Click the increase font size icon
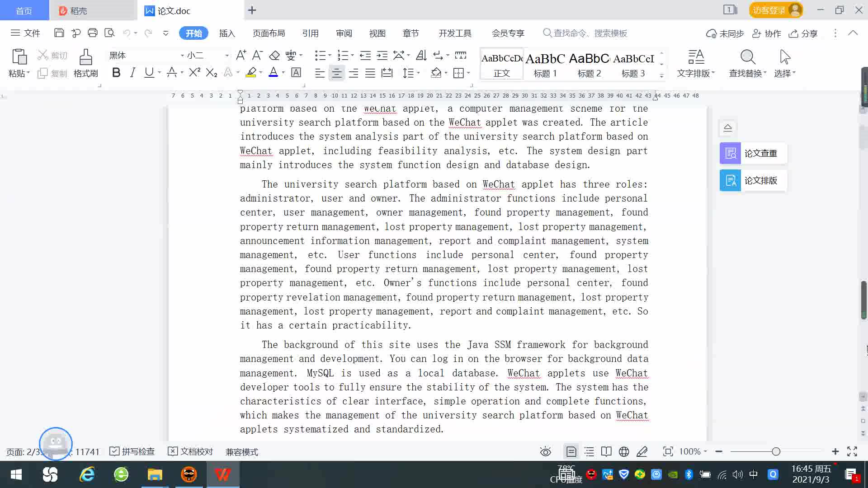 (x=241, y=55)
